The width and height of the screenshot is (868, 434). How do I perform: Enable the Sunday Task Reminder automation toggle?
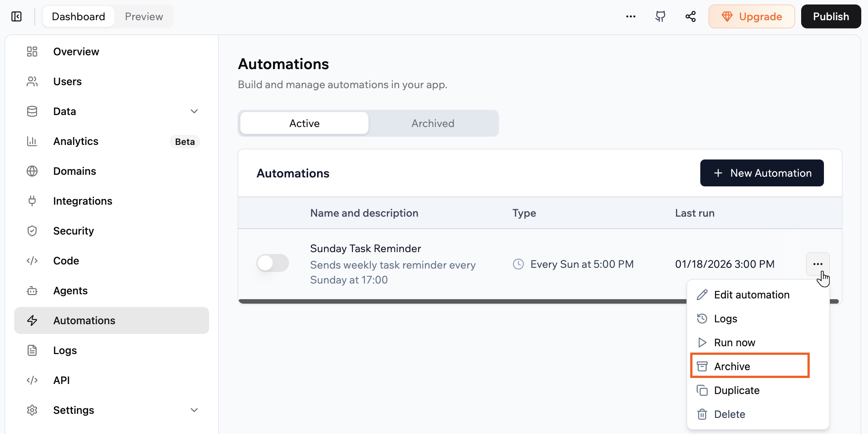[272, 263]
